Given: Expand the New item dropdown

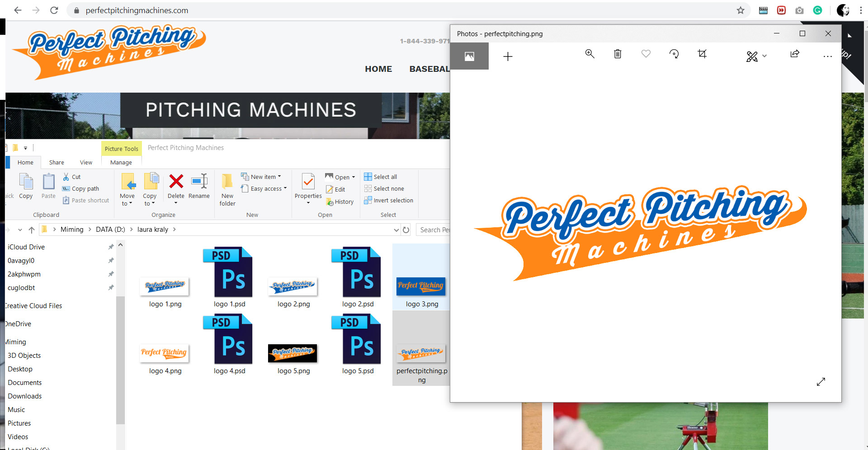Looking at the screenshot, I should pos(261,177).
